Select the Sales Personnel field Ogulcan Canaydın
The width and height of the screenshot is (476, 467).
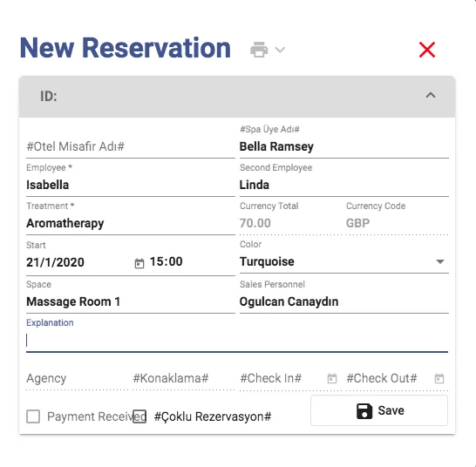click(344, 301)
